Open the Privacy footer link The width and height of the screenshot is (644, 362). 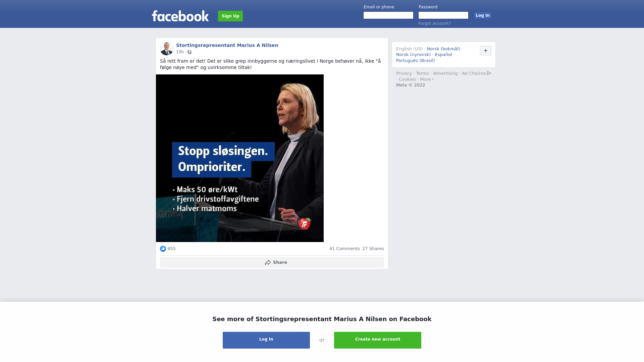point(404,73)
